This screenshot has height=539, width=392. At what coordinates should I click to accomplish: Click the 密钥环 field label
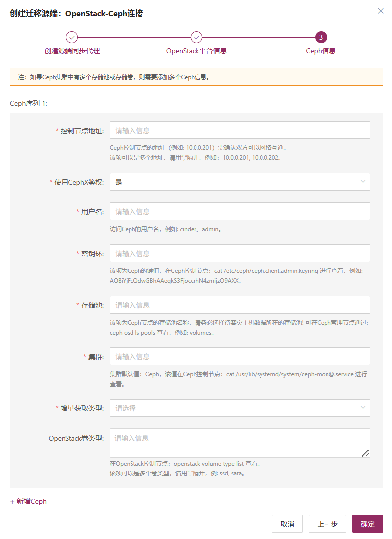92,254
